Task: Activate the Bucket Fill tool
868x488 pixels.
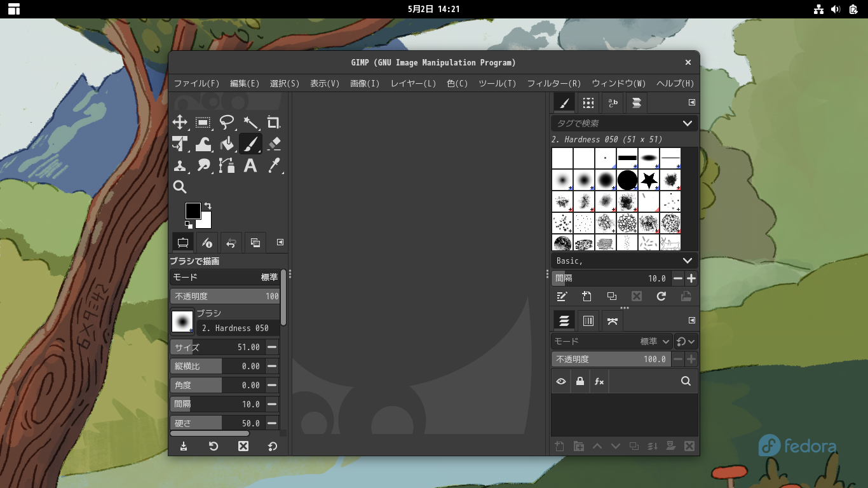Action: click(227, 144)
